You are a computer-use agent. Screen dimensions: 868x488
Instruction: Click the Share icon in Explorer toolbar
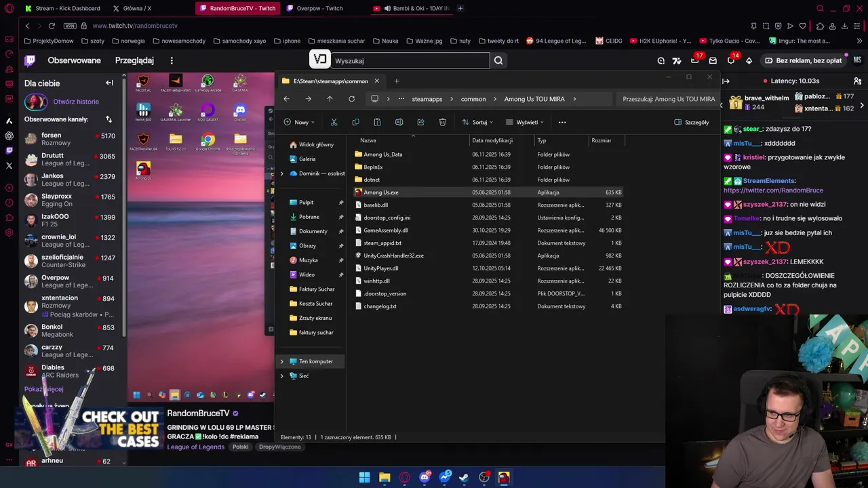(420, 122)
